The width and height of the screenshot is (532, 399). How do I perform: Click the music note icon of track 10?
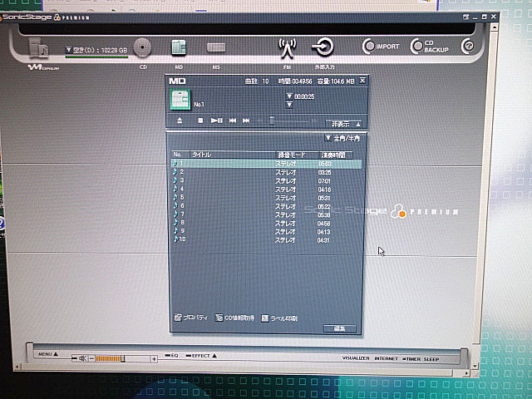pyautogui.click(x=175, y=239)
